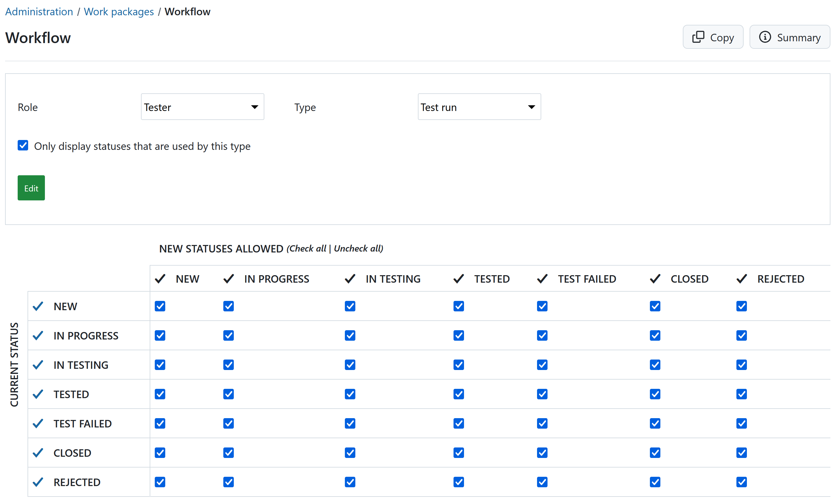
Task: Toggle the CLOSED to IN PROGRESS transition
Action: click(228, 453)
